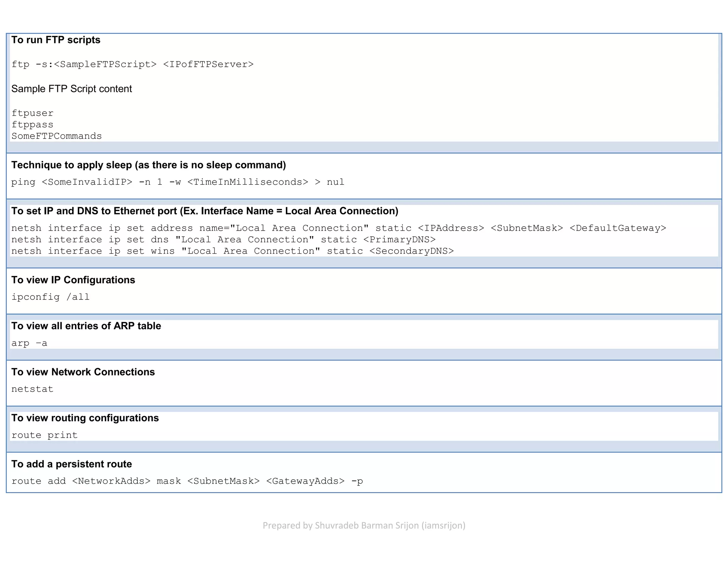Click 'To view IP Configurations' heading

[x=73, y=280]
